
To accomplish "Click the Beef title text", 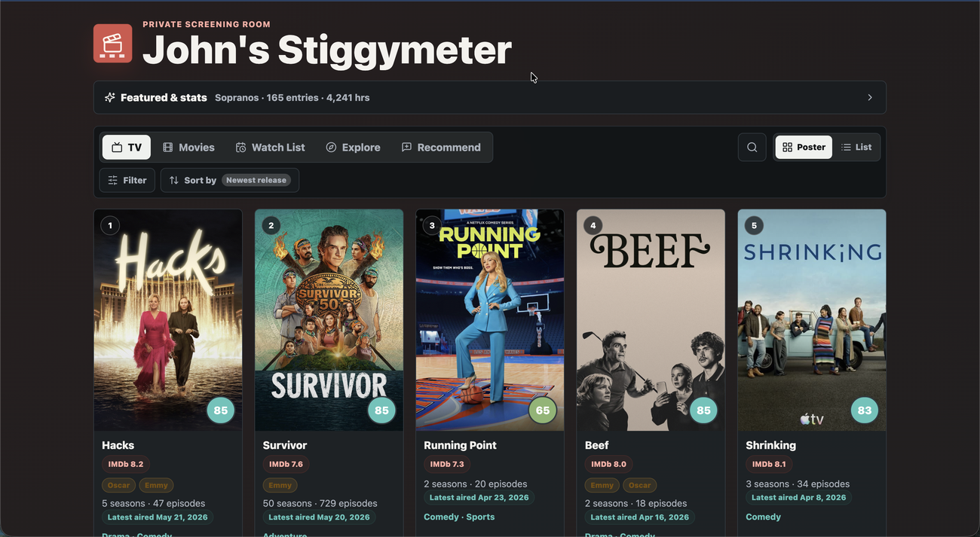I will (x=597, y=445).
